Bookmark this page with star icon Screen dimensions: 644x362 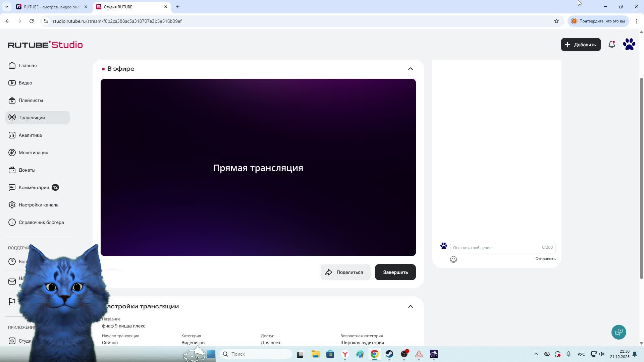click(556, 21)
